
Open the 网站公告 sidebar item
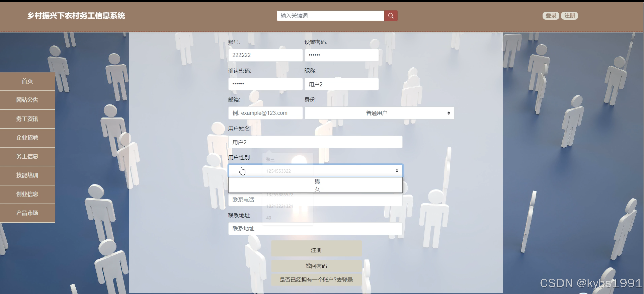point(28,100)
